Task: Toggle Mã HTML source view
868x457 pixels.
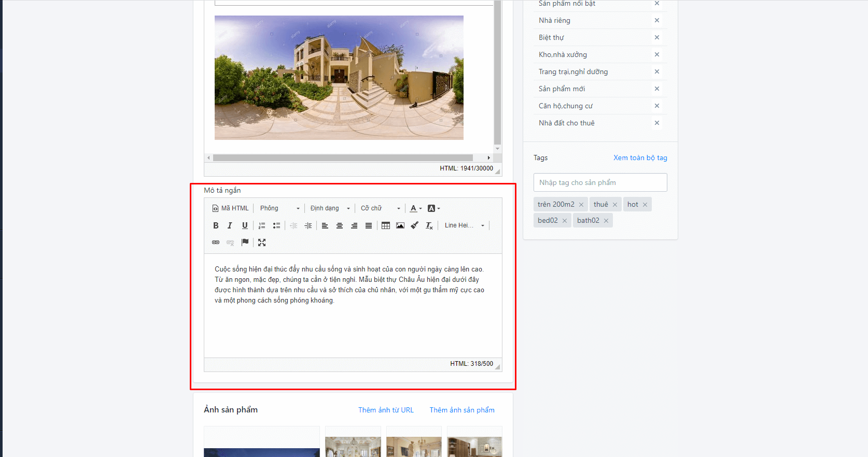Action: pos(230,208)
